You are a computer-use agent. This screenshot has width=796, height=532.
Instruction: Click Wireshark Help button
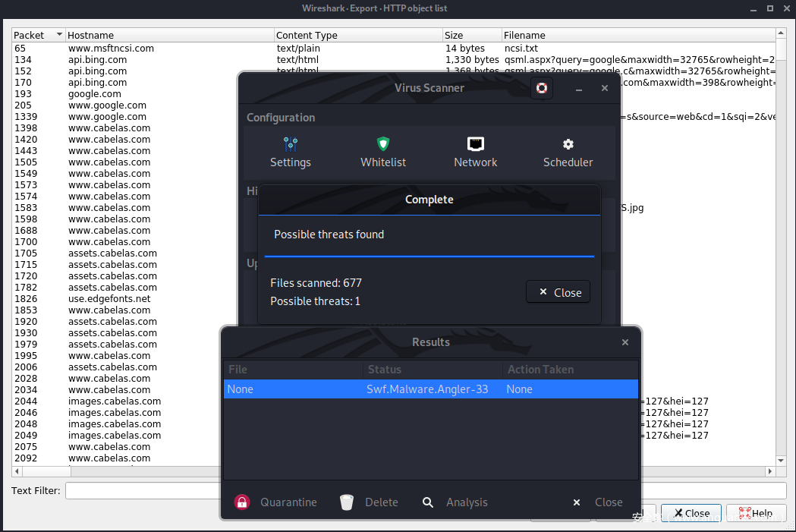click(x=756, y=513)
